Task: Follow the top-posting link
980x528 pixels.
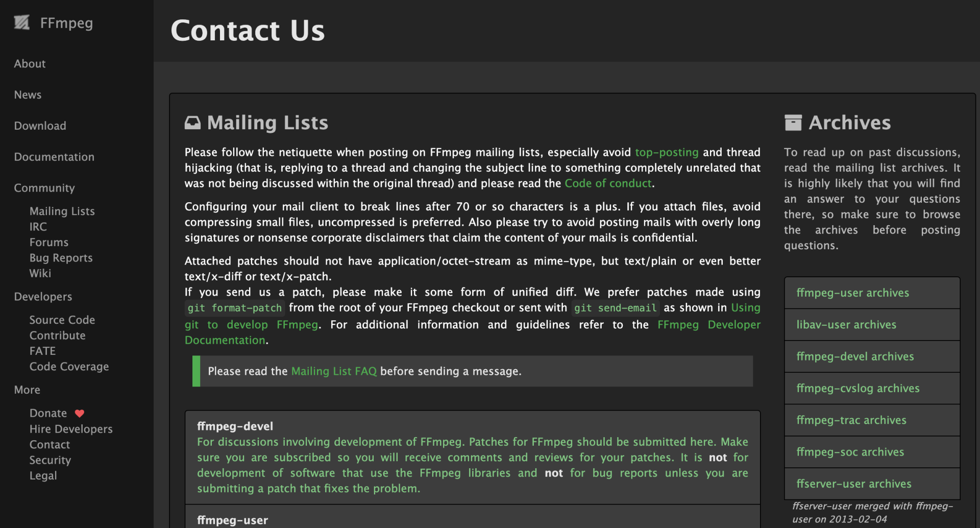Action: [x=667, y=152]
